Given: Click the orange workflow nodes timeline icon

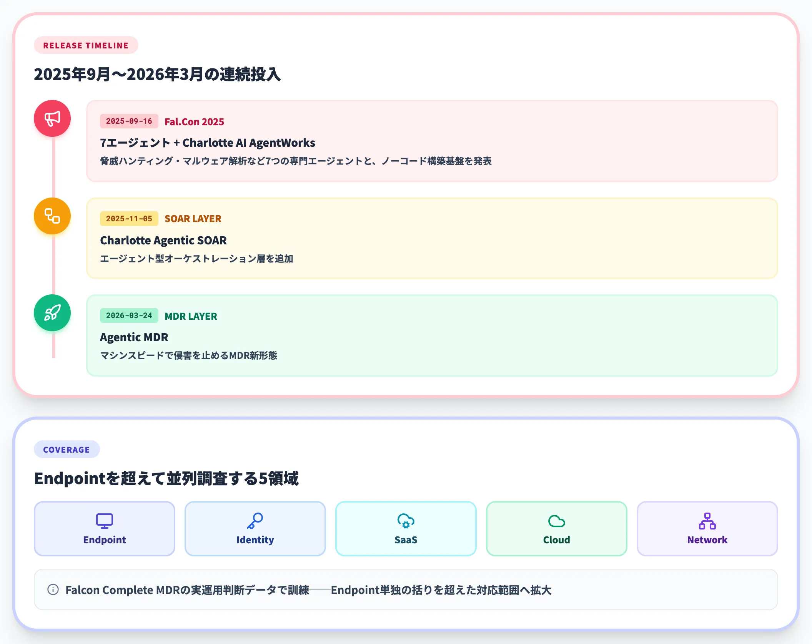Looking at the screenshot, I should point(52,216).
